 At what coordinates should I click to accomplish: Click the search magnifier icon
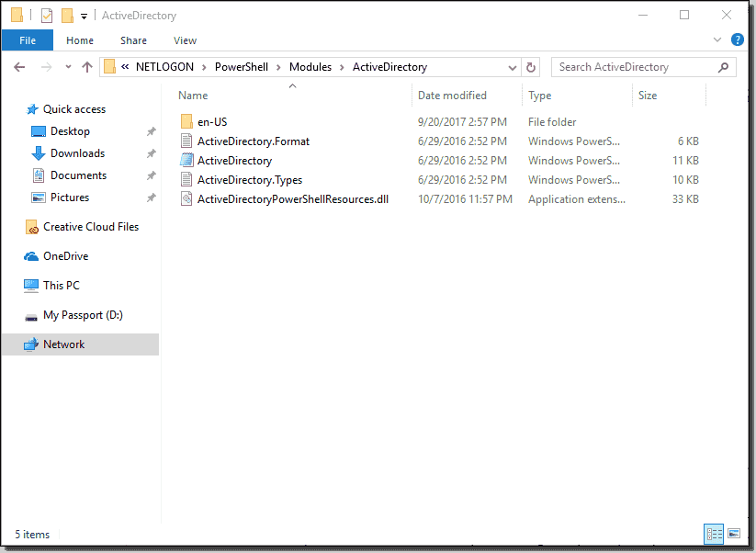[x=723, y=67]
